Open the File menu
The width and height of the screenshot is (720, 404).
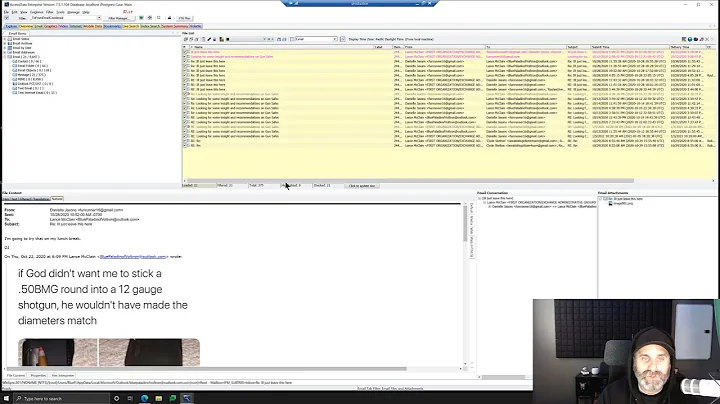tap(6, 12)
